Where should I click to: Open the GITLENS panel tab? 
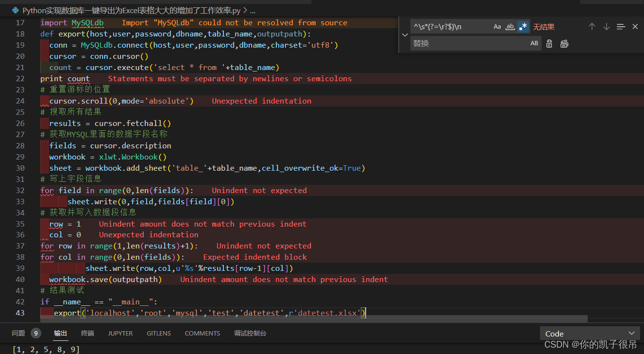coord(158,333)
